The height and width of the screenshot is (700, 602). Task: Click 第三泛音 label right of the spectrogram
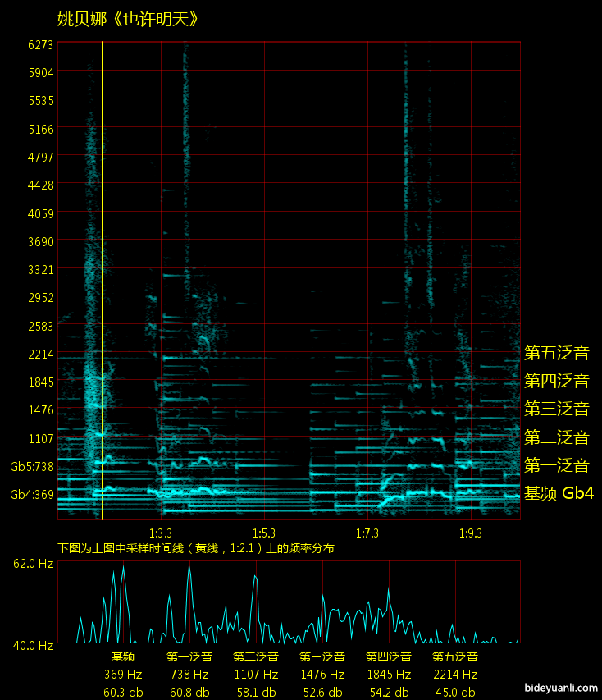click(557, 409)
